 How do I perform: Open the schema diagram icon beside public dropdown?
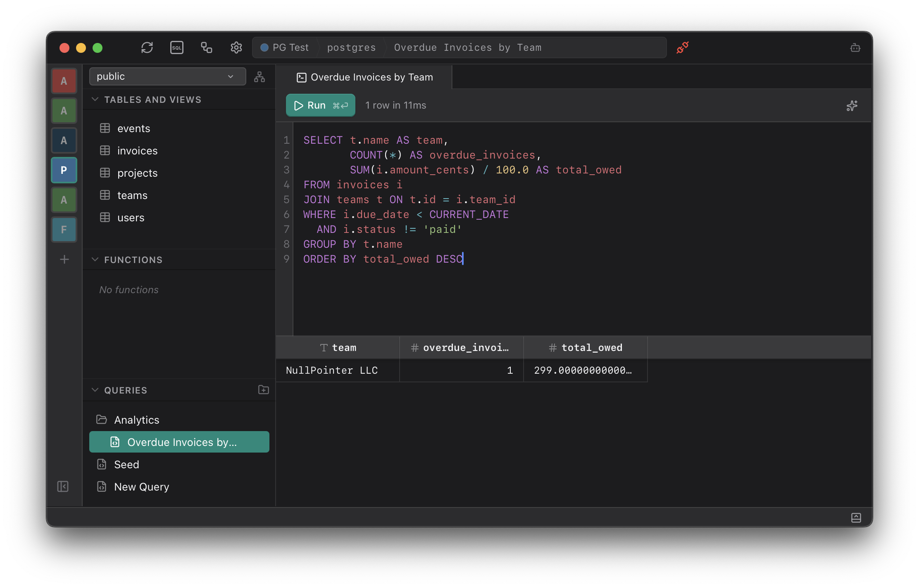(x=260, y=76)
